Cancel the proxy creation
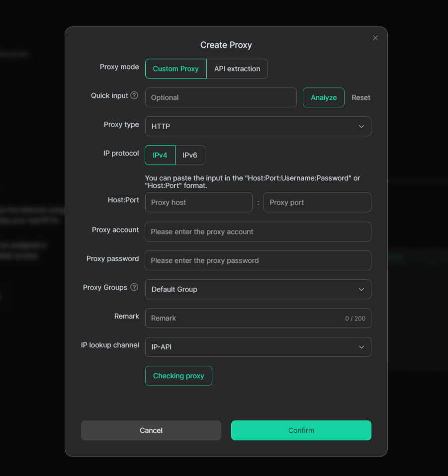The image size is (448, 476). point(151,430)
